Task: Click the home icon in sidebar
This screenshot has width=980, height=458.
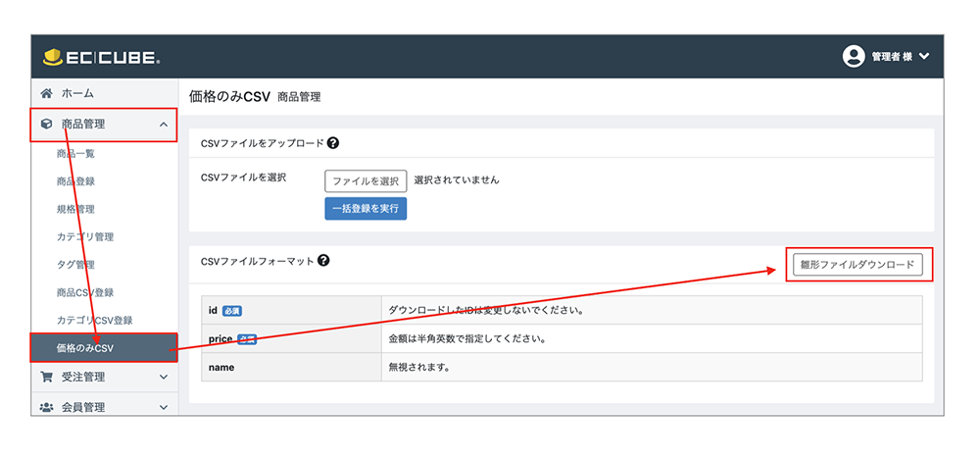Action: [46, 93]
